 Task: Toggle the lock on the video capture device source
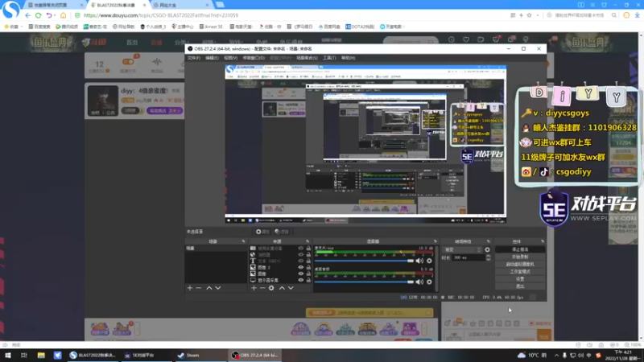click(308, 249)
